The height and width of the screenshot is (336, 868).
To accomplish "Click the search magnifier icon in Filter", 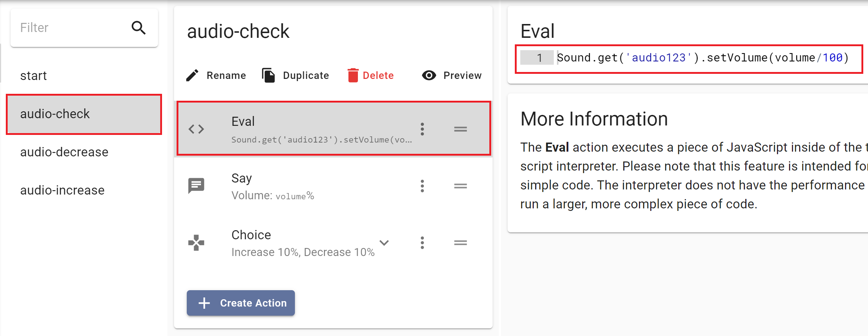I will click(x=139, y=28).
